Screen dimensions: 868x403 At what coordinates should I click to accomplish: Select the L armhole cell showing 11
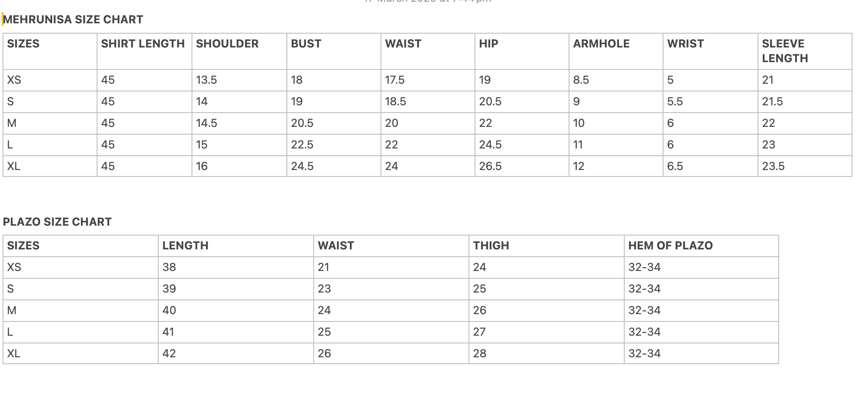[x=616, y=145]
